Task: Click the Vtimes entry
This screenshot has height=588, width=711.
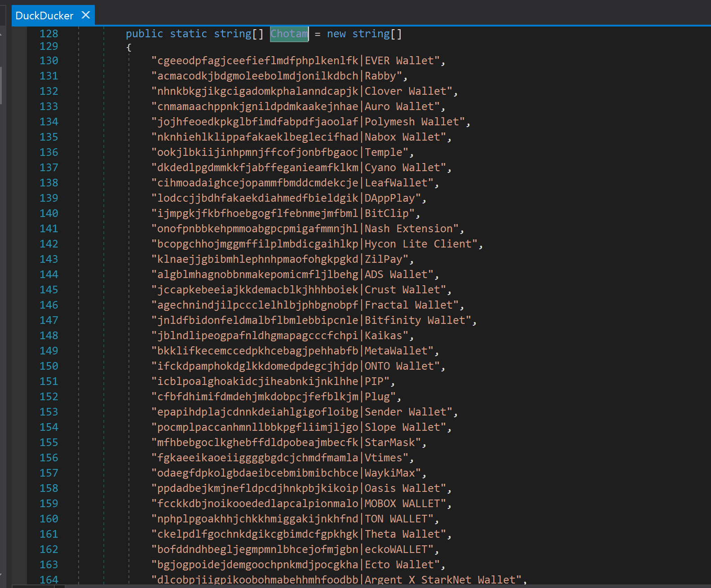Action: pyautogui.click(x=283, y=458)
